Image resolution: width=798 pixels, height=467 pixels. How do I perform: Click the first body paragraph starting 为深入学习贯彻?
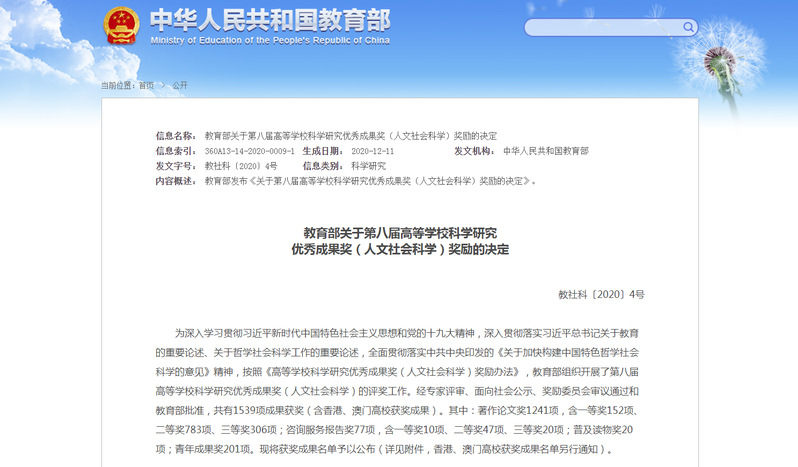[399, 332]
